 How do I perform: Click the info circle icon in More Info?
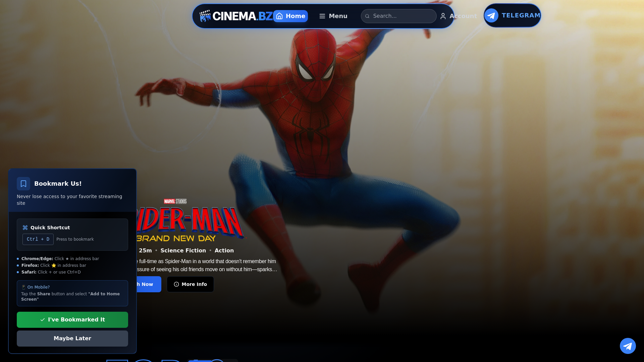(176, 284)
